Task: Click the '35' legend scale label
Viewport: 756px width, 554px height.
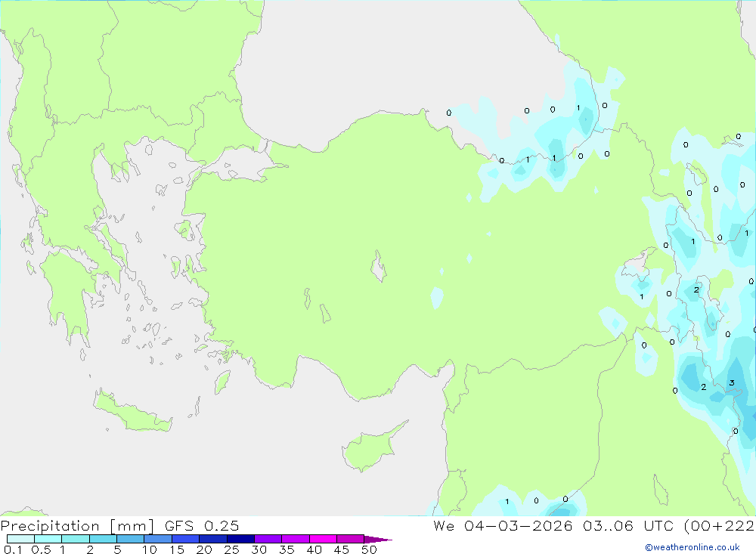Action: pyautogui.click(x=287, y=549)
